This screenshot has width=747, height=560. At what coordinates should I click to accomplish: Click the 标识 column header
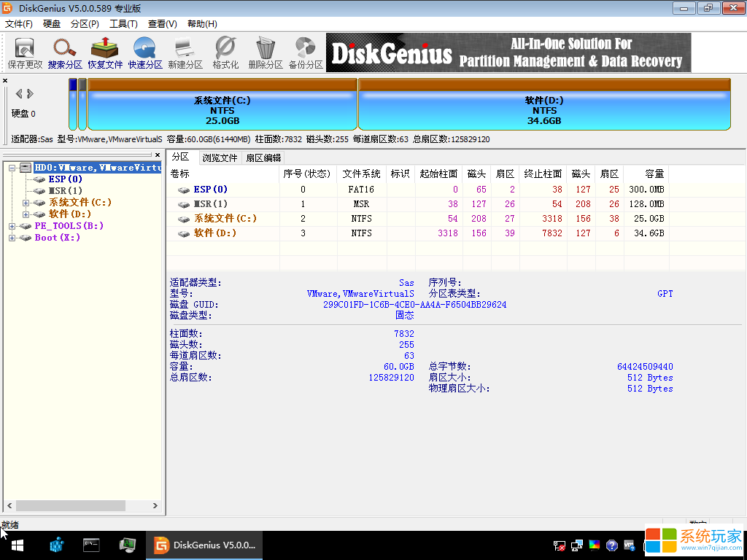[x=400, y=174]
